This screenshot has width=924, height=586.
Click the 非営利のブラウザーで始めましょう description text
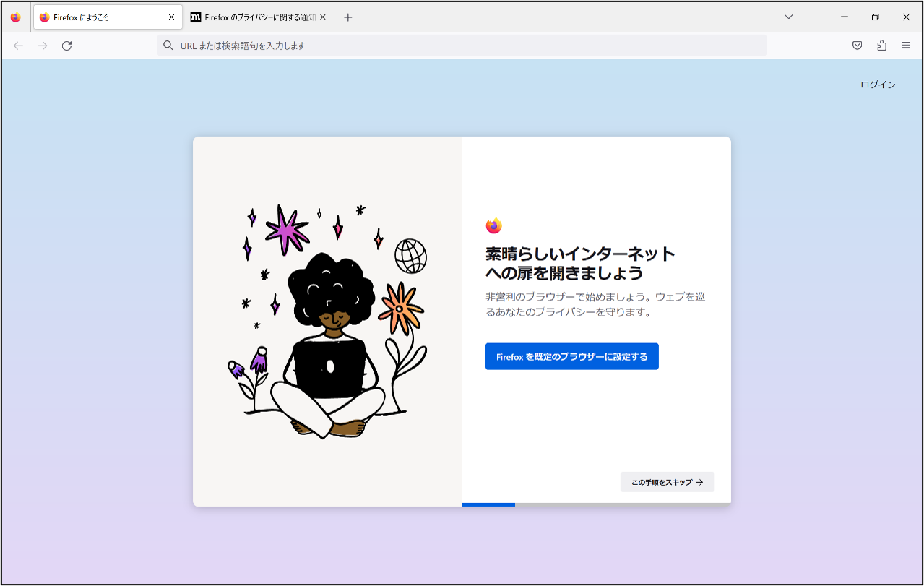click(x=595, y=305)
